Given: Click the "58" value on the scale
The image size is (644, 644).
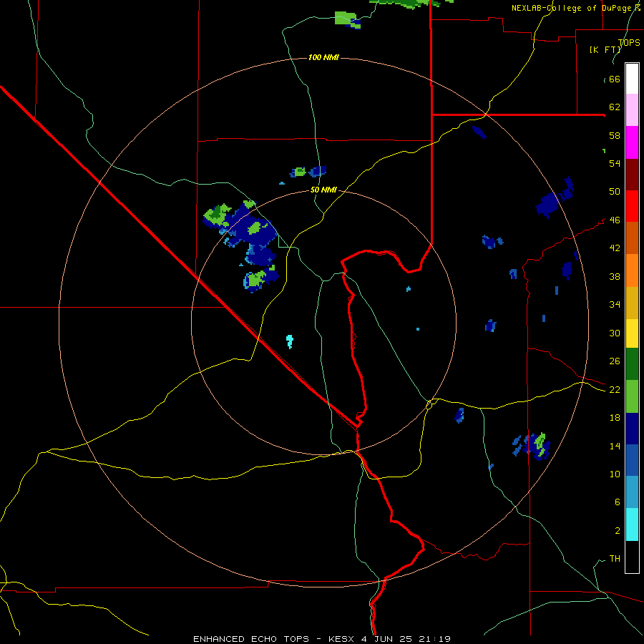Looking at the screenshot, I should 615,135.
